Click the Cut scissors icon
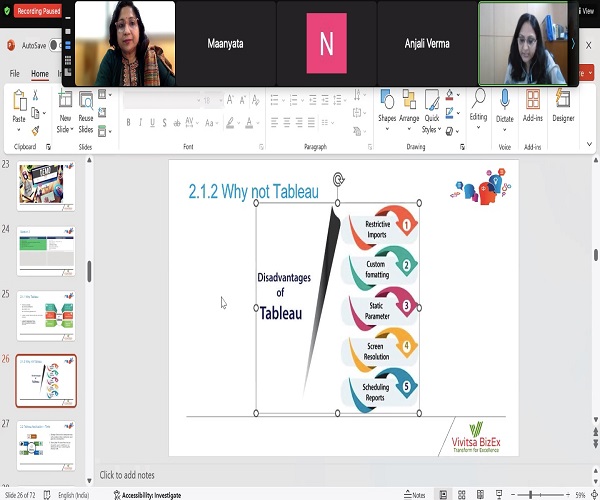The image size is (600, 500). [x=35, y=94]
